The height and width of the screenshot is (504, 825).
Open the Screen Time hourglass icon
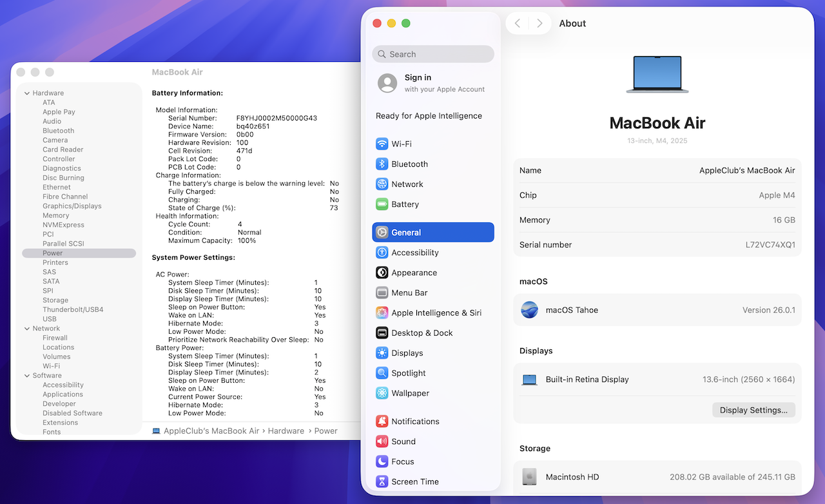(x=382, y=481)
